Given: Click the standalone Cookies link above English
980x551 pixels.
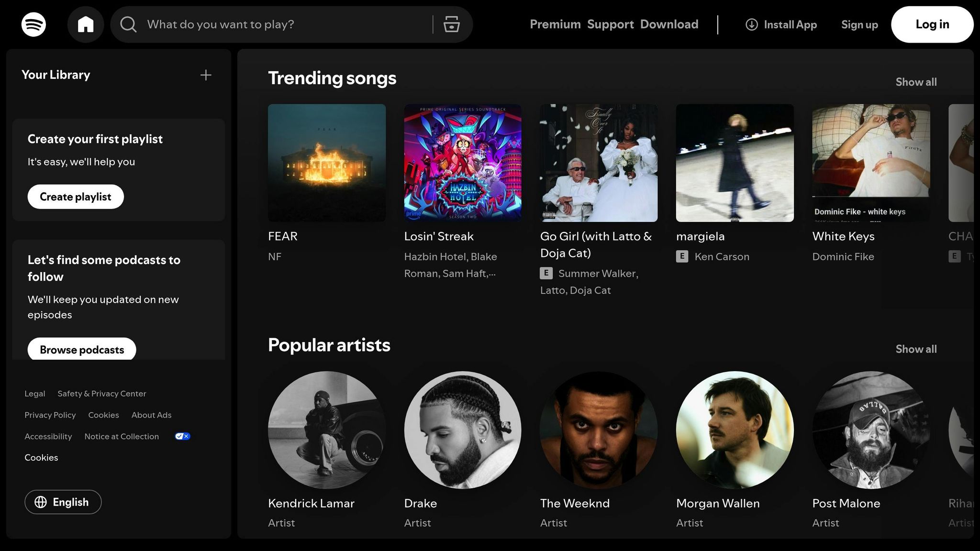Looking at the screenshot, I should point(41,458).
